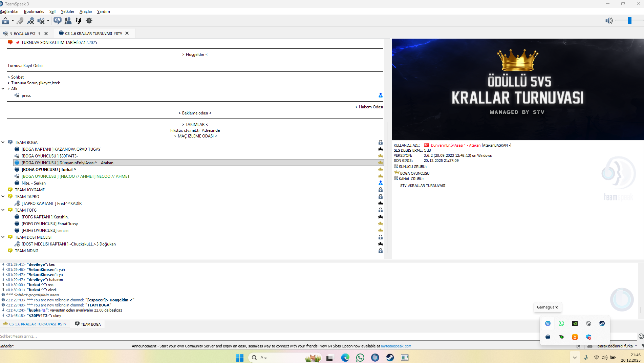This screenshot has height=363, width=644.
Task: Click the taskbar Ara search box
Action: pos(285,358)
